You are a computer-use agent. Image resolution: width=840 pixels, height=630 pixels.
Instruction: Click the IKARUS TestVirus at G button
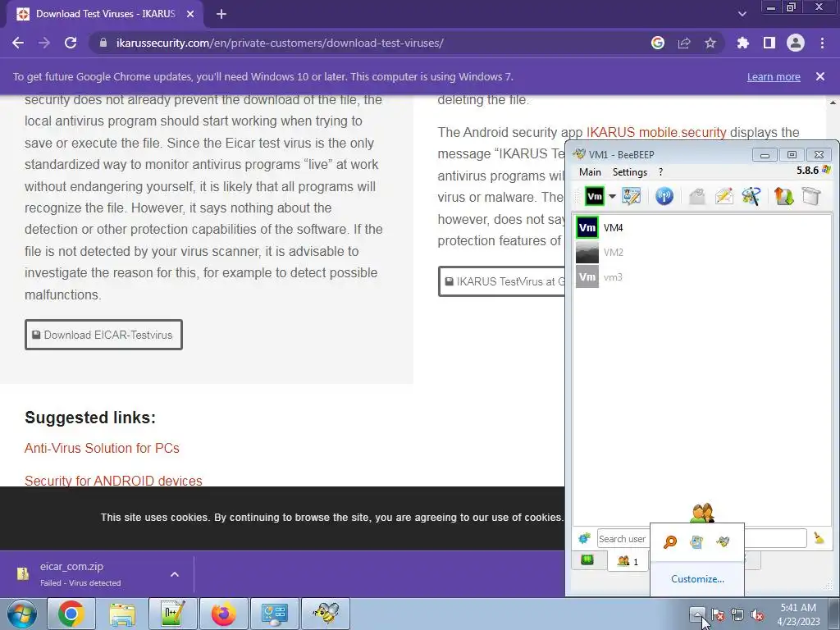click(x=502, y=281)
